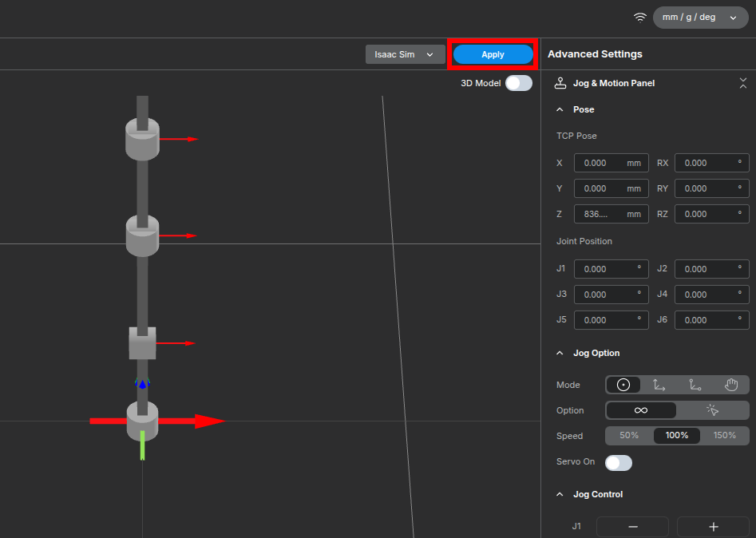Toggle the 3D Model switch
Image resolution: width=756 pixels, height=538 pixels.
(518, 83)
